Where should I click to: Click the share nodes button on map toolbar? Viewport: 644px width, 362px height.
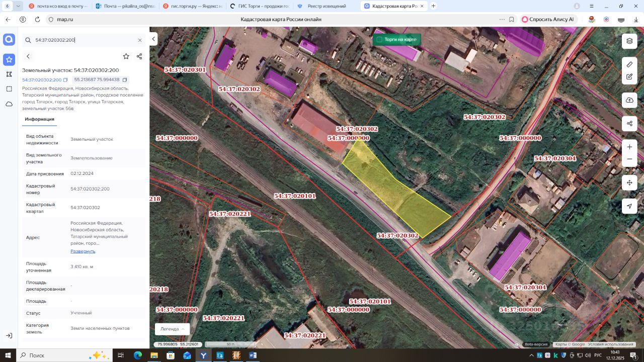(x=629, y=124)
